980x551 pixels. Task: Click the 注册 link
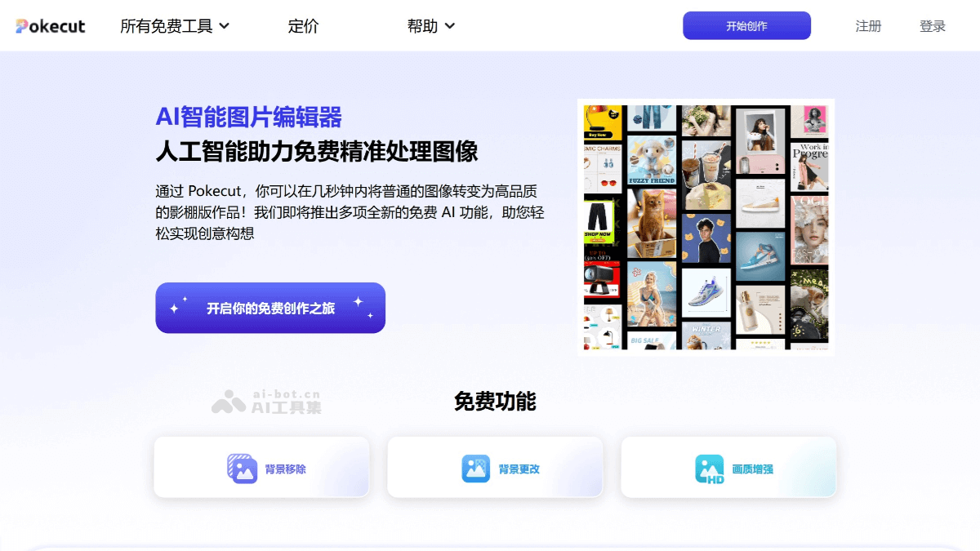click(x=868, y=25)
